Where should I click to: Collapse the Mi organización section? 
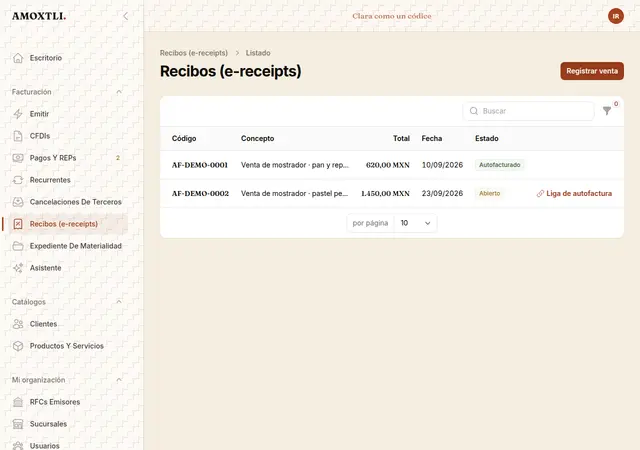click(x=119, y=380)
